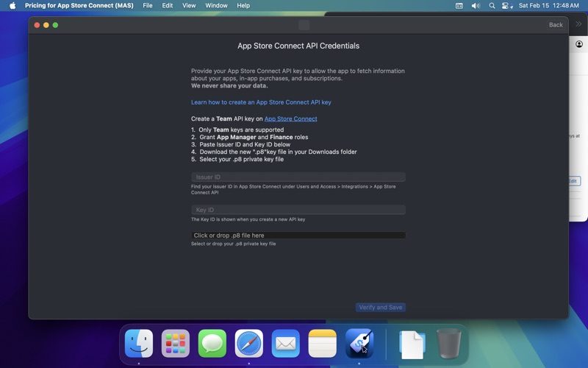Screen dimensions: 588x368
Task: Minimize the window with yellow button
Action: (46, 25)
